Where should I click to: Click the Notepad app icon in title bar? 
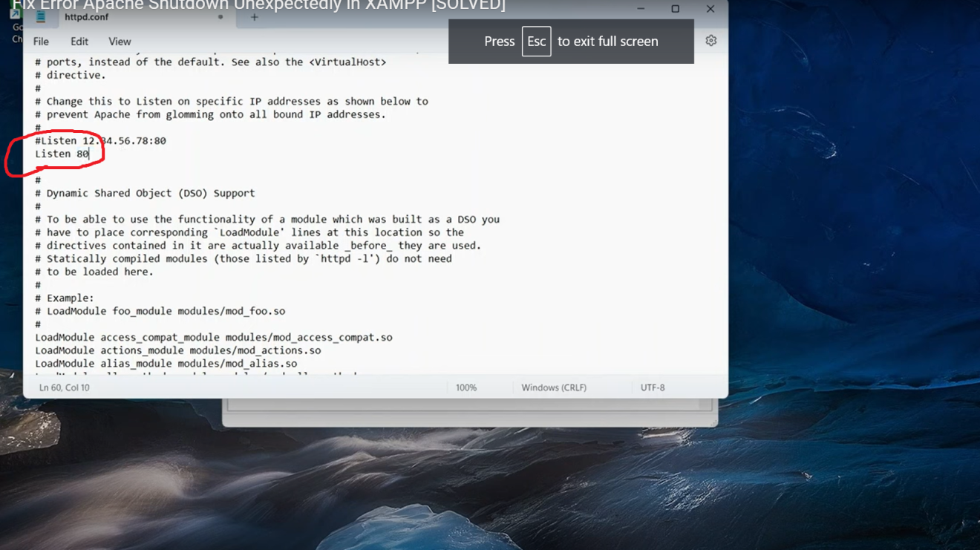(41, 16)
